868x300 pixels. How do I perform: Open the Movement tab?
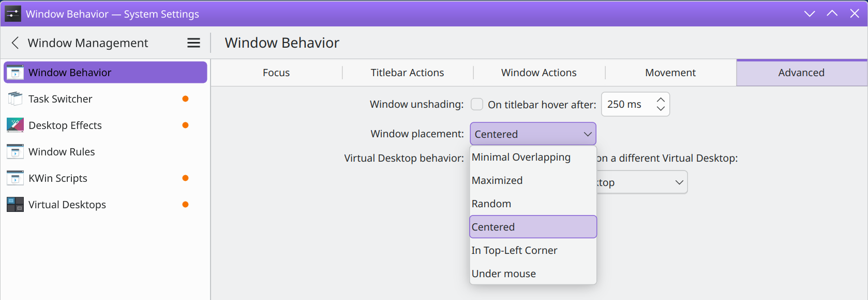click(x=670, y=73)
